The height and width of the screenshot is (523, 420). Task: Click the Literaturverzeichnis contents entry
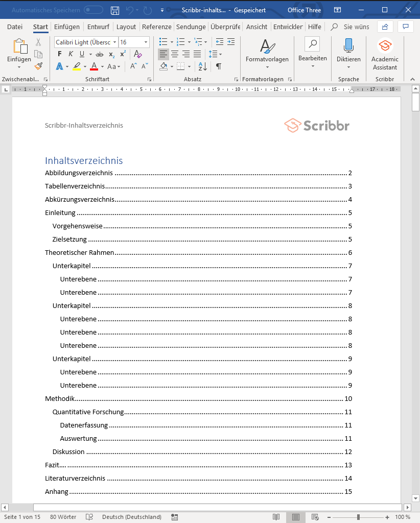coord(75,479)
